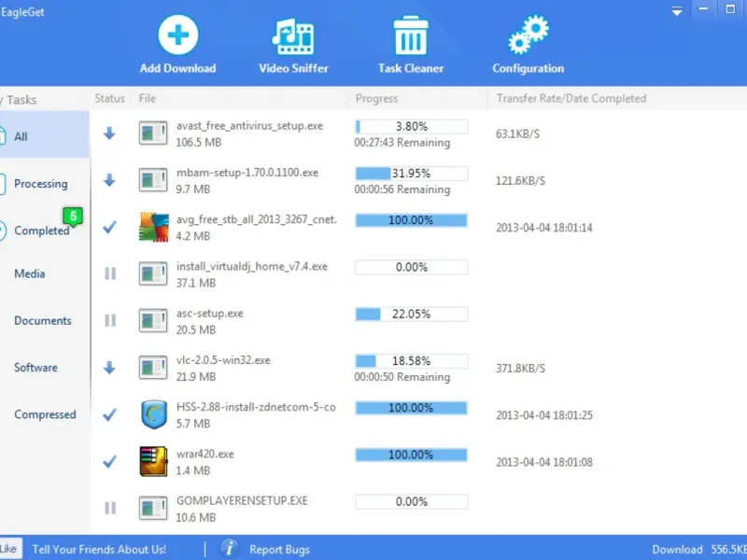Click the Like button
This screenshot has height=560, width=747.
pyautogui.click(x=9, y=549)
